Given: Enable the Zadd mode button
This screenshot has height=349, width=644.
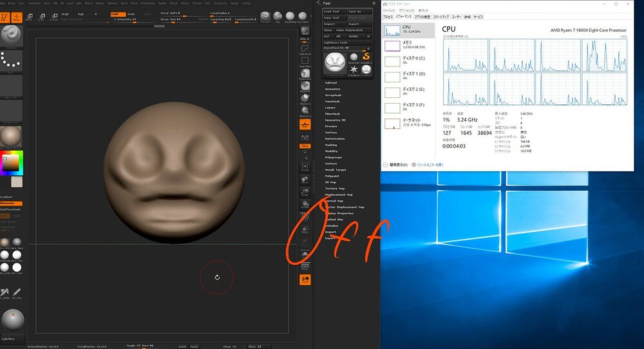Looking at the screenshot, I should (x=117, y=14).
